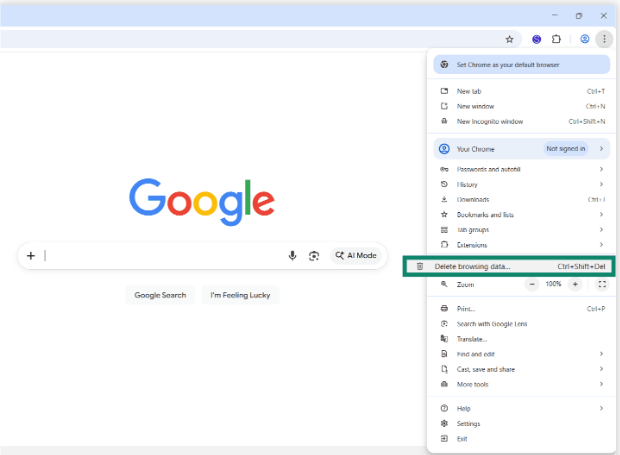Click the Ctrl+P shortcut text
The image size is (620, 455).
point(596,309)
